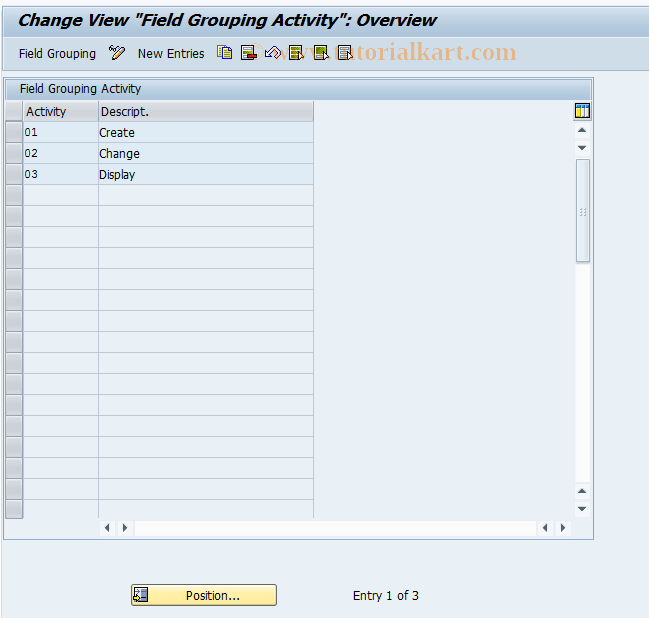Select the row for activity 02
The image size is (649, 618).
coord(14,154)
